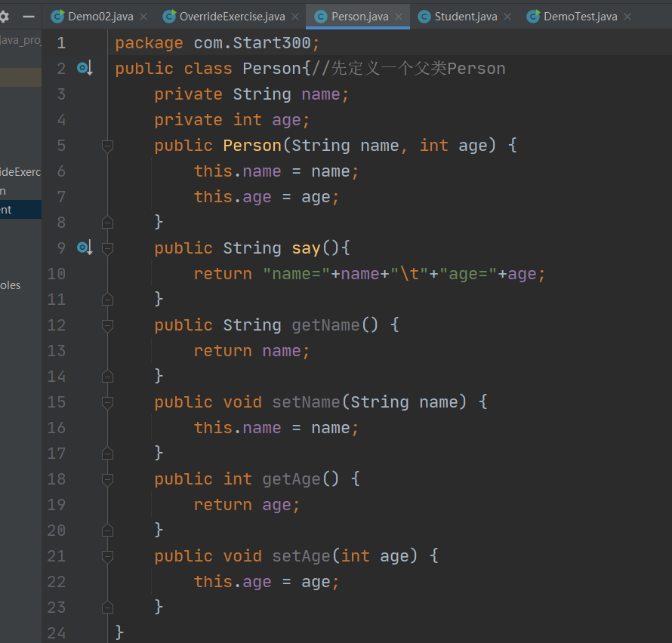Click field 'age' on line 4
This screenshot has height=643, width=672.
(286, 120)
